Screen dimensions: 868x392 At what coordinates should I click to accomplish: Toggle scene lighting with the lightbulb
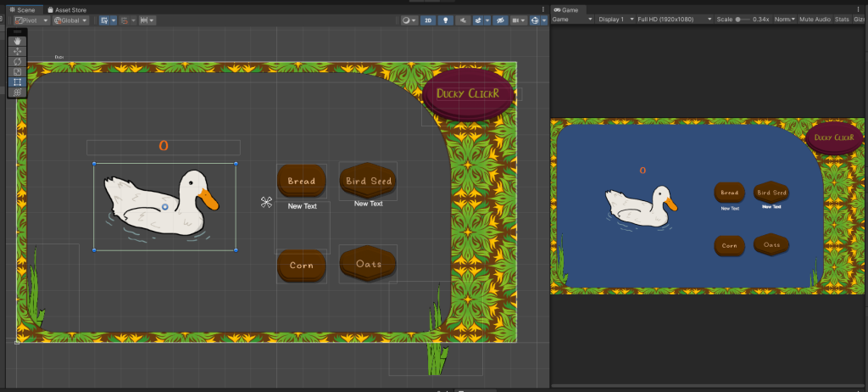tap(447, 20)
